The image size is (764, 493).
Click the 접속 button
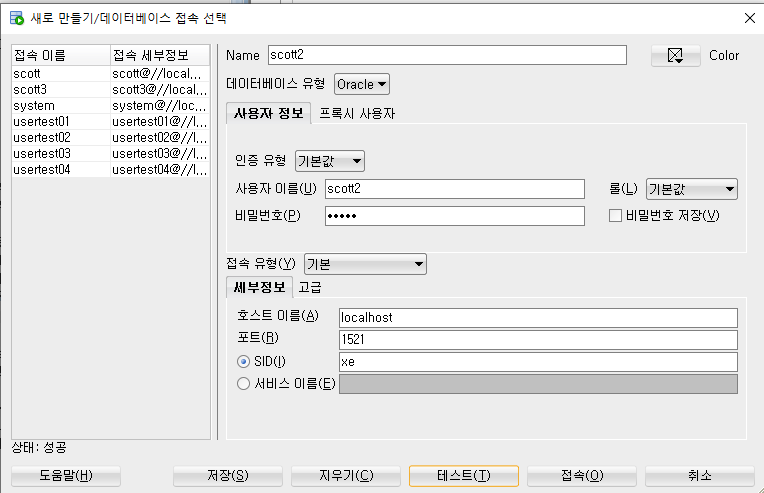click(x=582, y=475)
